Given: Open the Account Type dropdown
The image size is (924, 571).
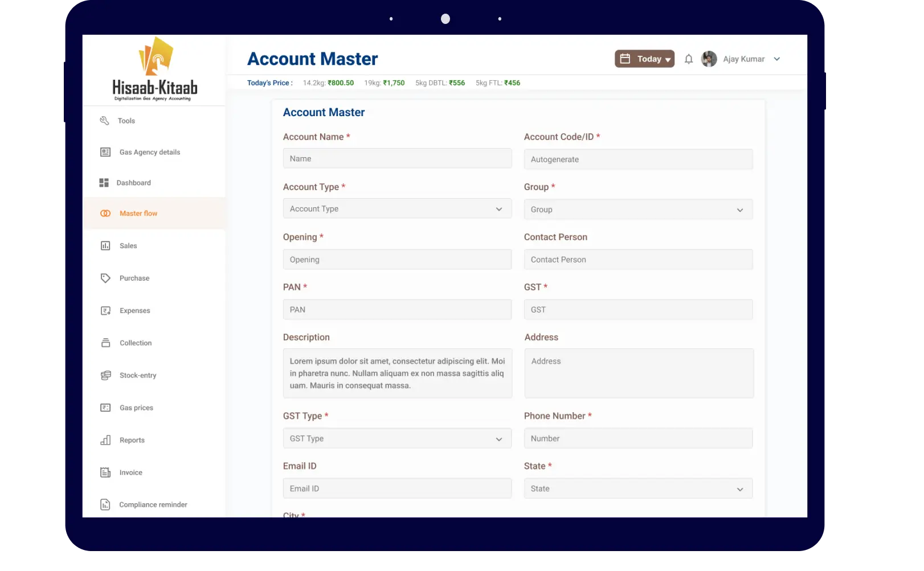Looking at the screenshot, I should click(x=397, y=209).
